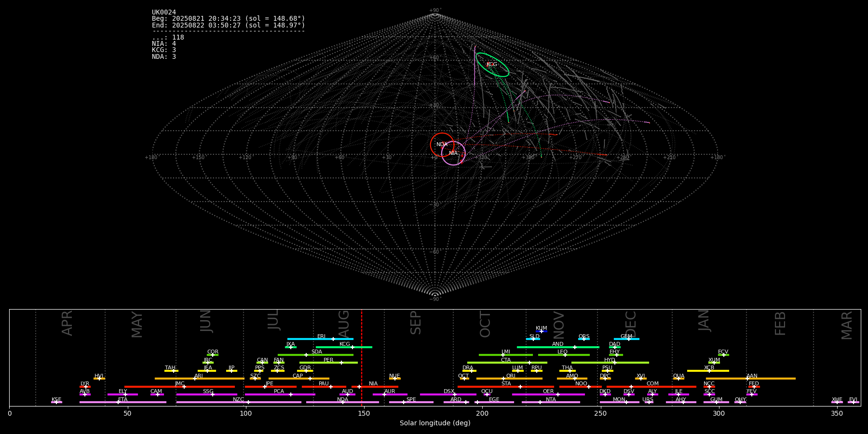This screenshot has height=434, width=868.
Task: Click the 'Solar longitude (deg)' axis label
Action: 435,423
